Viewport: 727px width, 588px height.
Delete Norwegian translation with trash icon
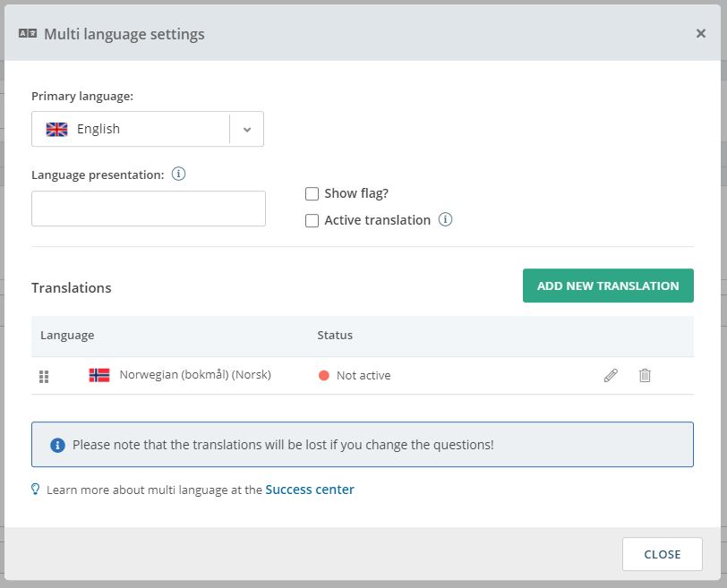(x=645, y=375)
